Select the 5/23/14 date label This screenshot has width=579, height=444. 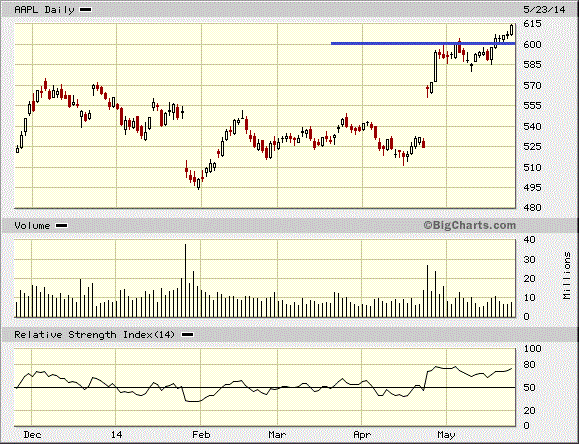click(x=544, y=10)
